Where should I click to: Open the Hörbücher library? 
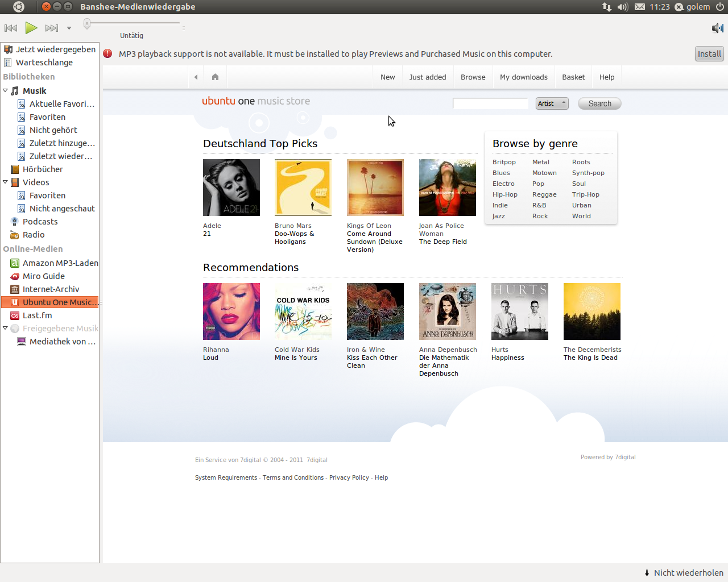click(x=43, y=169)
